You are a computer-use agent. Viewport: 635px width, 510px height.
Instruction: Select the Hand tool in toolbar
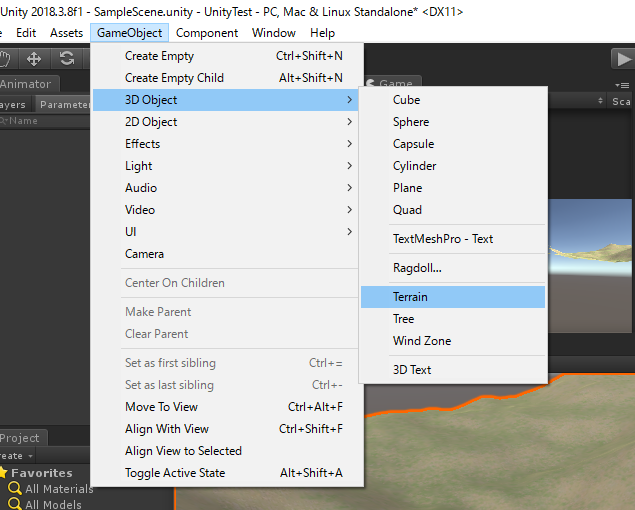tap(6, 59)
